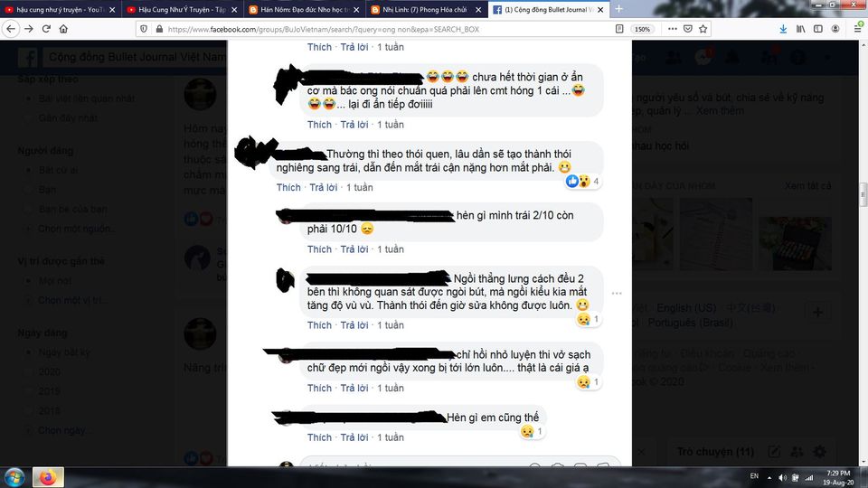
Task: Open the volume control in system tray
Action: (x=782, y=477)
